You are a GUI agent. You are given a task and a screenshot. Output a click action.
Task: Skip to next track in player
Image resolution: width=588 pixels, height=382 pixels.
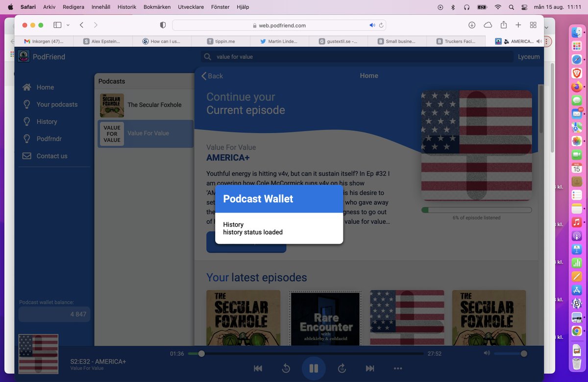click(370, 368)
